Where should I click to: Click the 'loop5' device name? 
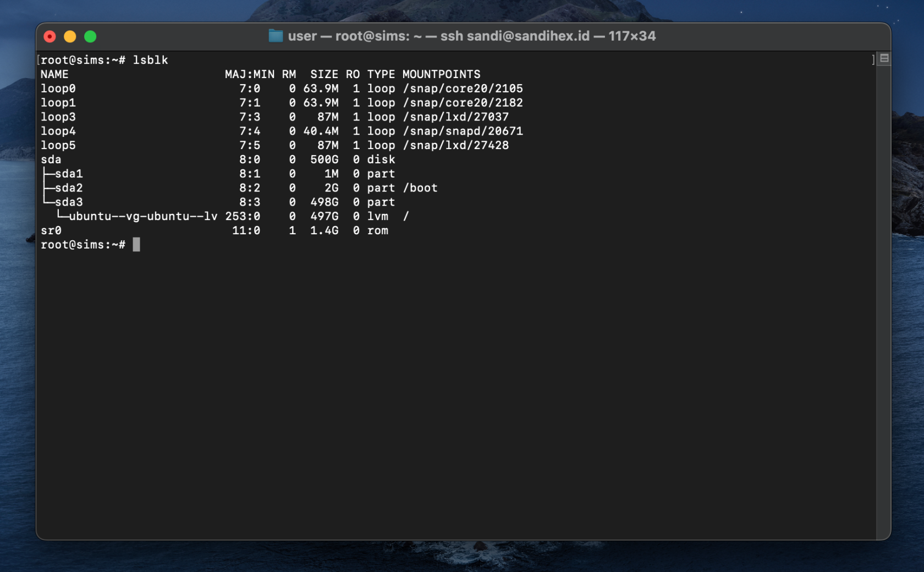58,146
